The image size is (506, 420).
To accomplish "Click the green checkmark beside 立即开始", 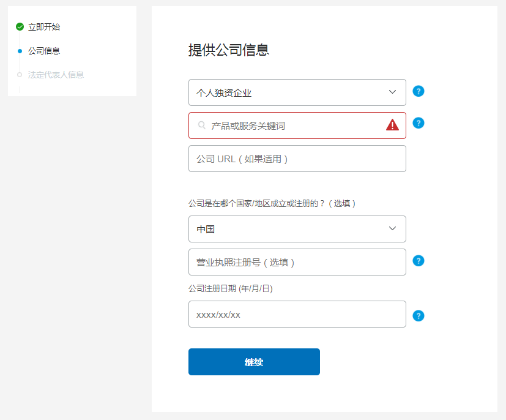I will tap(20, 27).
